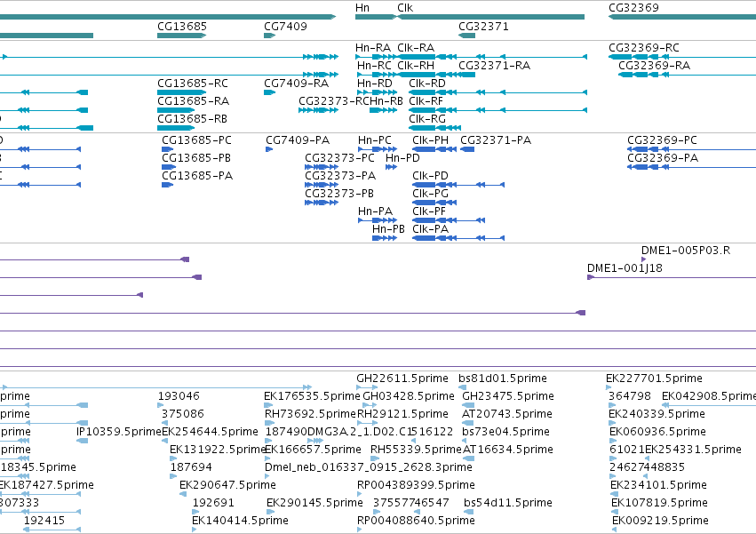Click the Dmel_neb_016337_0915_2628.3prime label
This screenshot has width=756, height=534.
369,468
